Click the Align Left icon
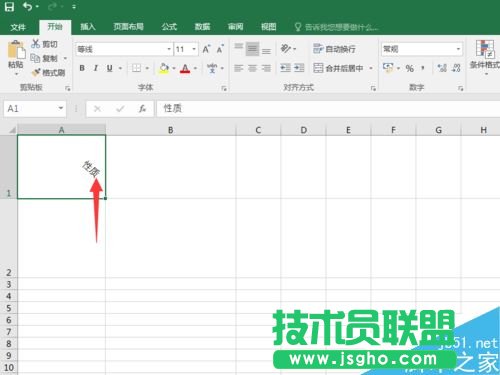 pos(239,68)
